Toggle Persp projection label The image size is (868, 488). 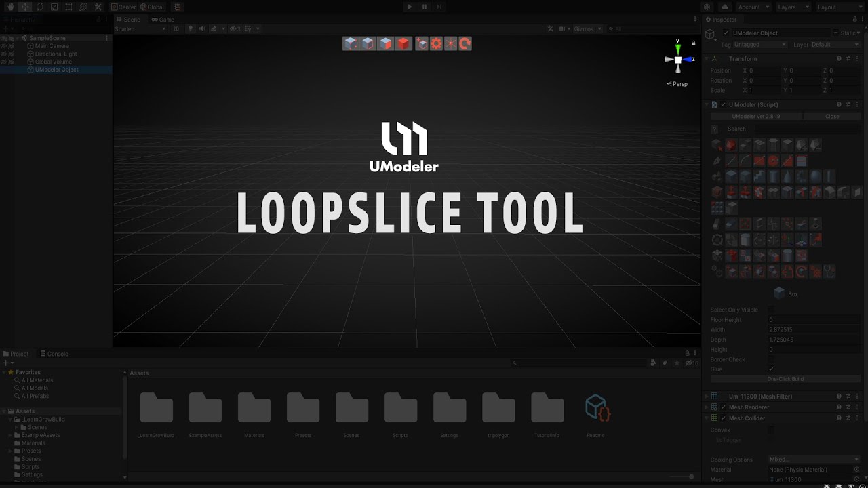pos(677,84)
